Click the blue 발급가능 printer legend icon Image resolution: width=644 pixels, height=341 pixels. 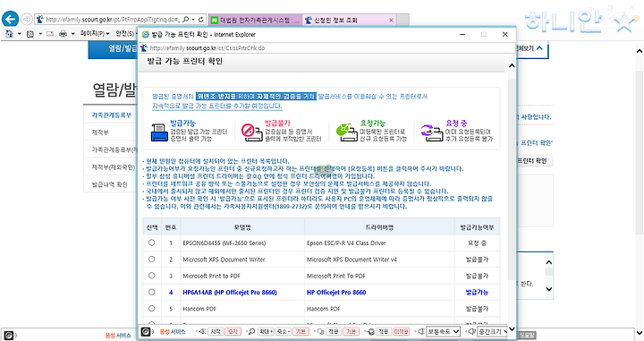point(159,132)
